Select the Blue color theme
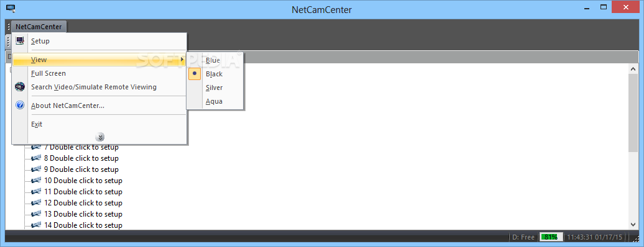Viewport: 644px width, 247px height. pos(215,60)
